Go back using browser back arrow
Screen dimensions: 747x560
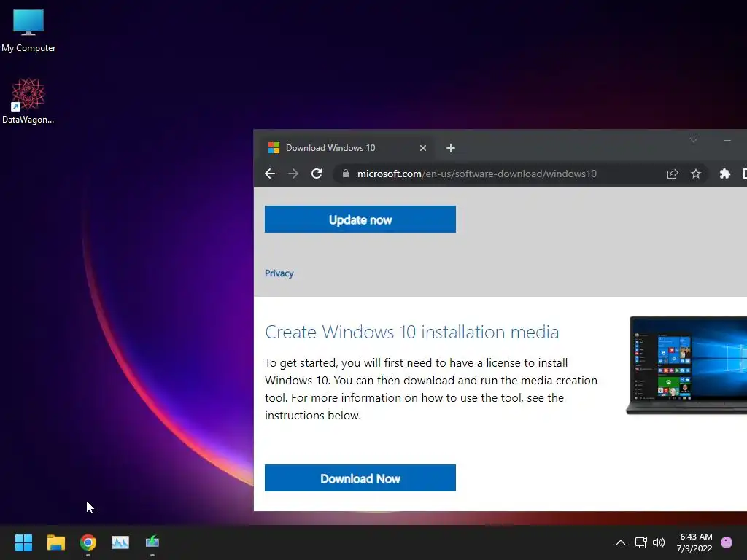click(x=270, y=174)
